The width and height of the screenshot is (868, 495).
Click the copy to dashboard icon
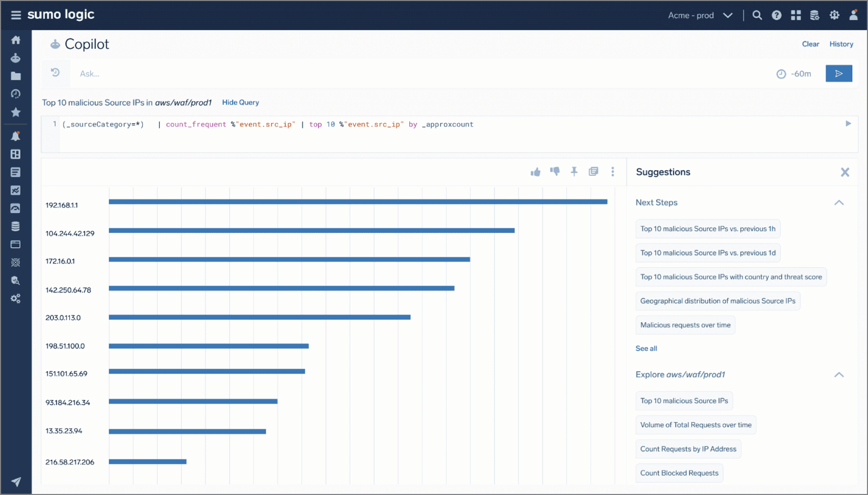point(593,172)
